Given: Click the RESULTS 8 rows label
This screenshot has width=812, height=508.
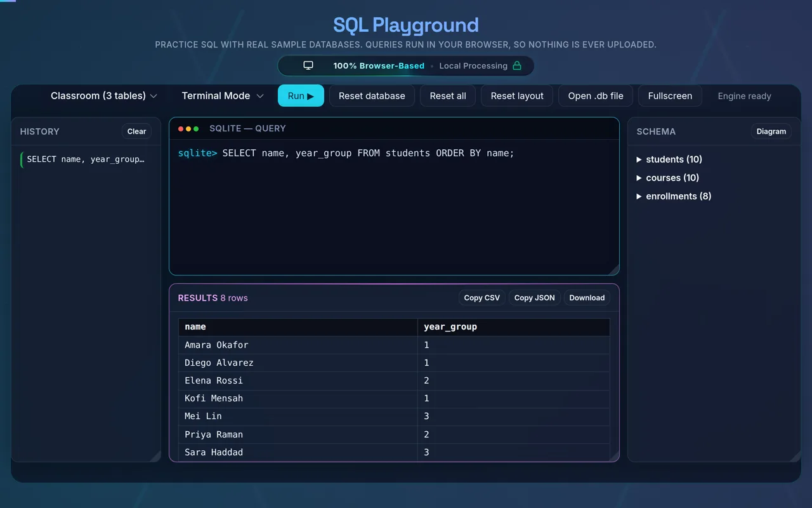Looking at the screenshot, I should (x=213, y=298).
